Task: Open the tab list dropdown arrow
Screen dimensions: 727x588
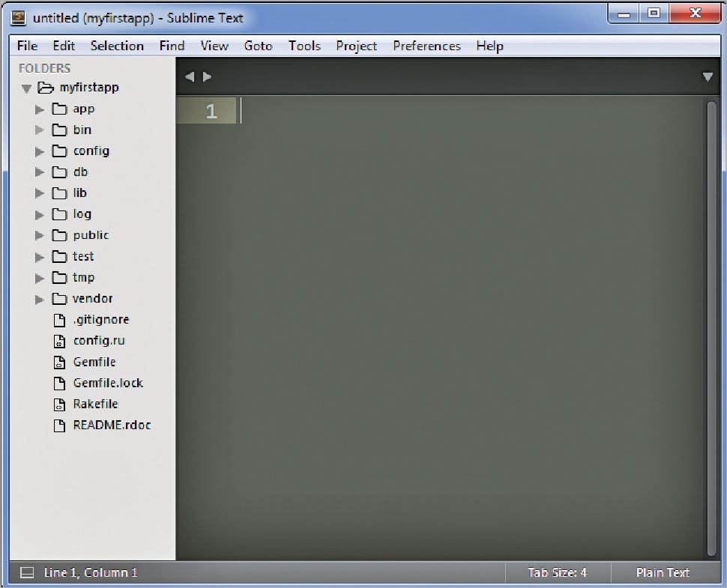Action: 708,76
